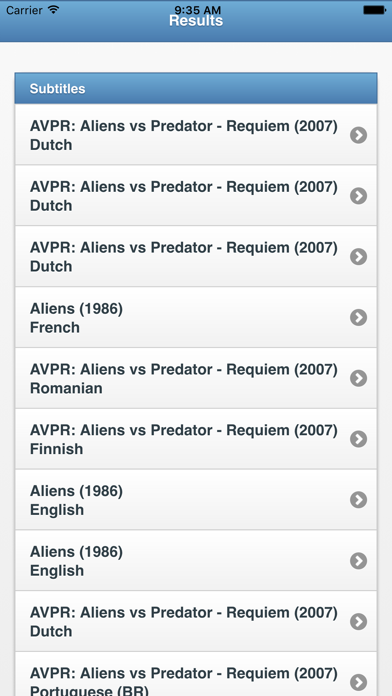The image size is (392, 696).
Task: Tap the chevron icon beside the Romanian subtitle
Action: click(x=358, y=378)
